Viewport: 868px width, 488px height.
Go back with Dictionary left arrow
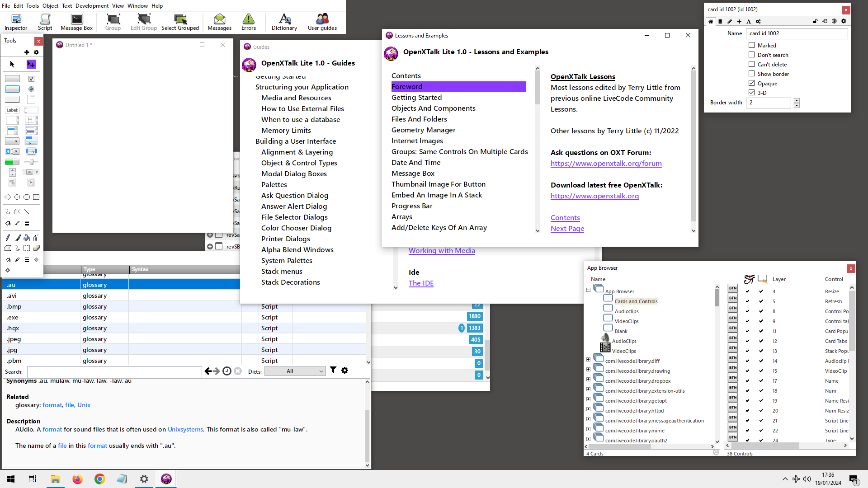point(208,371)
